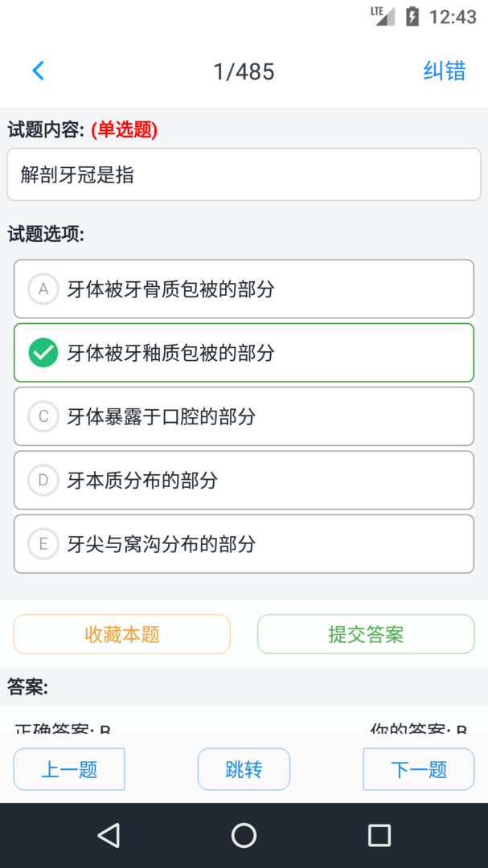Tap the battery status icon
The height and width of the screenshot is (868, 488).
click(x=412, y=16)
